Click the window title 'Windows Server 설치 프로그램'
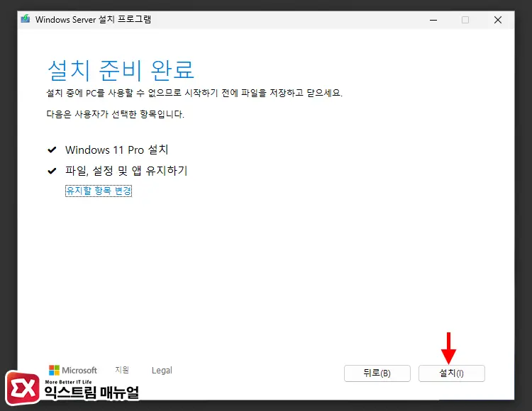The width and height of the screenshot is (532, 411). coord(93,19)
